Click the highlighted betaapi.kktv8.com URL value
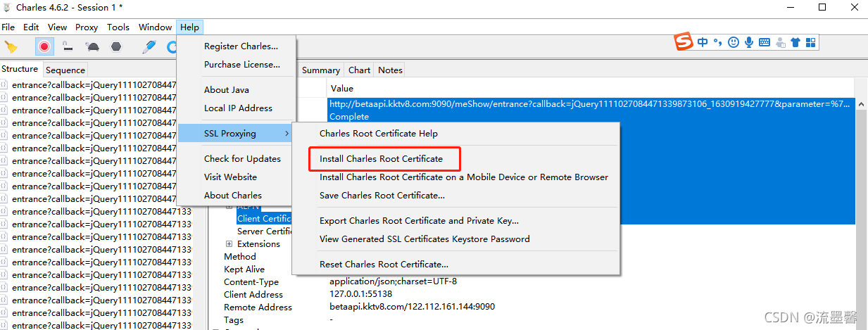 (x=590, y=104)
